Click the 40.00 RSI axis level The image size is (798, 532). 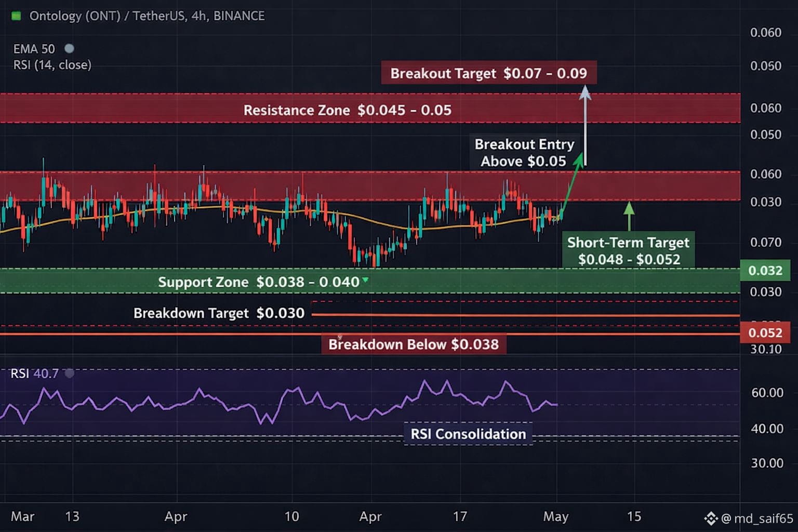(x=767, y=429)
